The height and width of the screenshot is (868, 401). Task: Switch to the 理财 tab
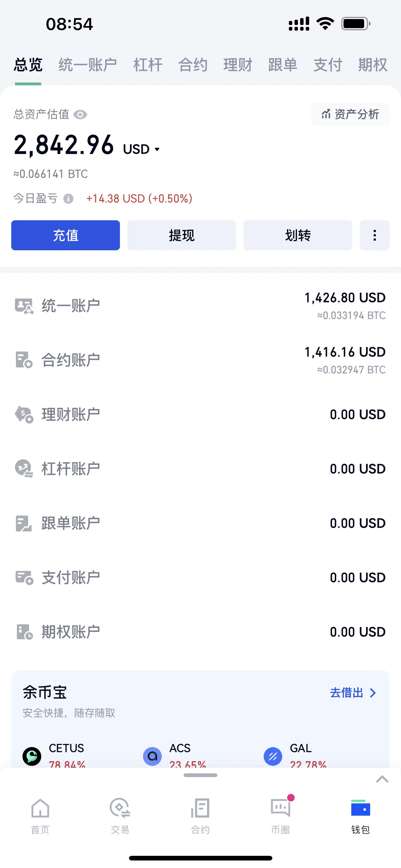coord(238,65)
